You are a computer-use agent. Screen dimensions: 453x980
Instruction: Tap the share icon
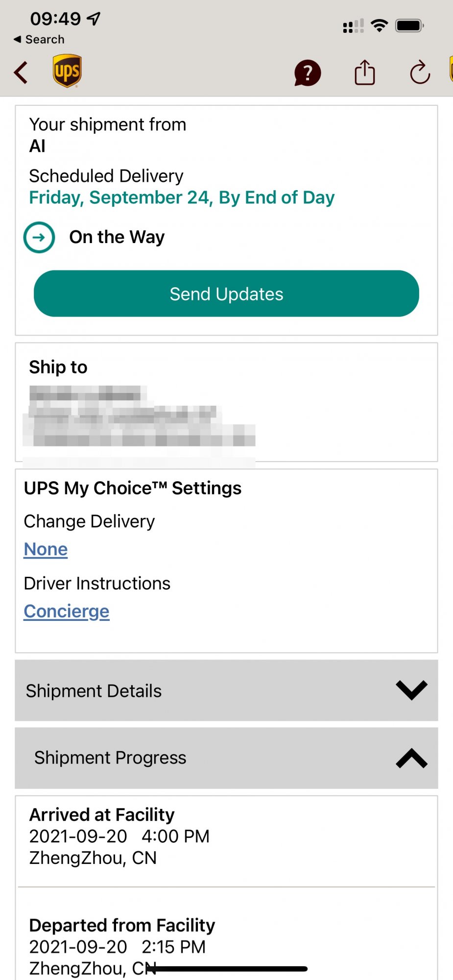364,73
